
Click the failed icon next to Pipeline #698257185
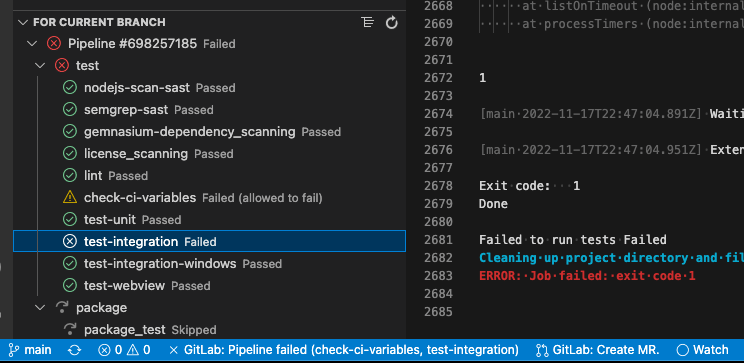coord(54,44)
